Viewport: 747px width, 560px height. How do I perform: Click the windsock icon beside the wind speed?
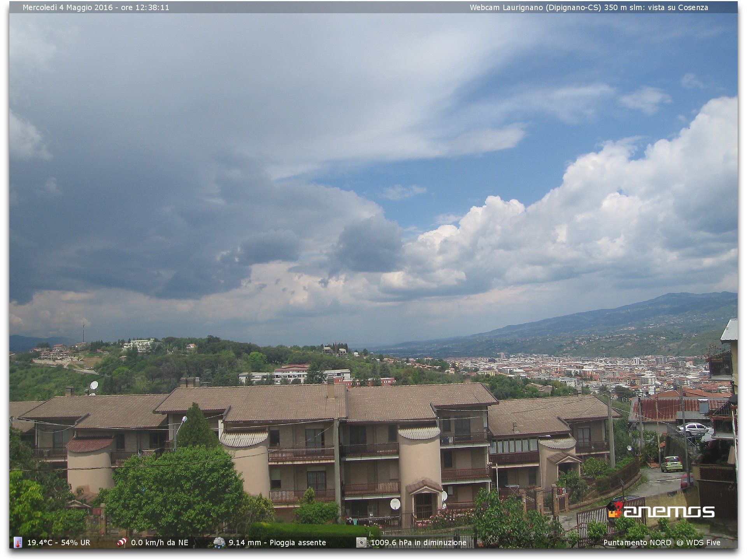tap(122, 542)
